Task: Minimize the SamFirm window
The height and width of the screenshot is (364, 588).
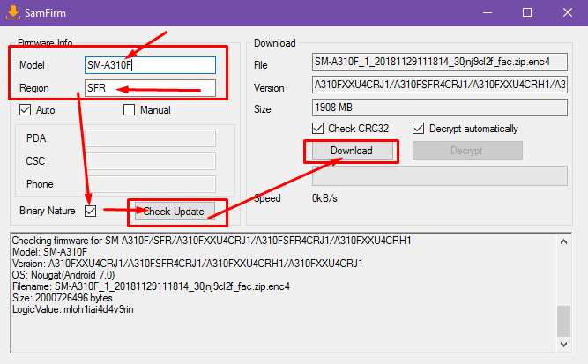Action: pyautogui.click(x=488, y=12)
